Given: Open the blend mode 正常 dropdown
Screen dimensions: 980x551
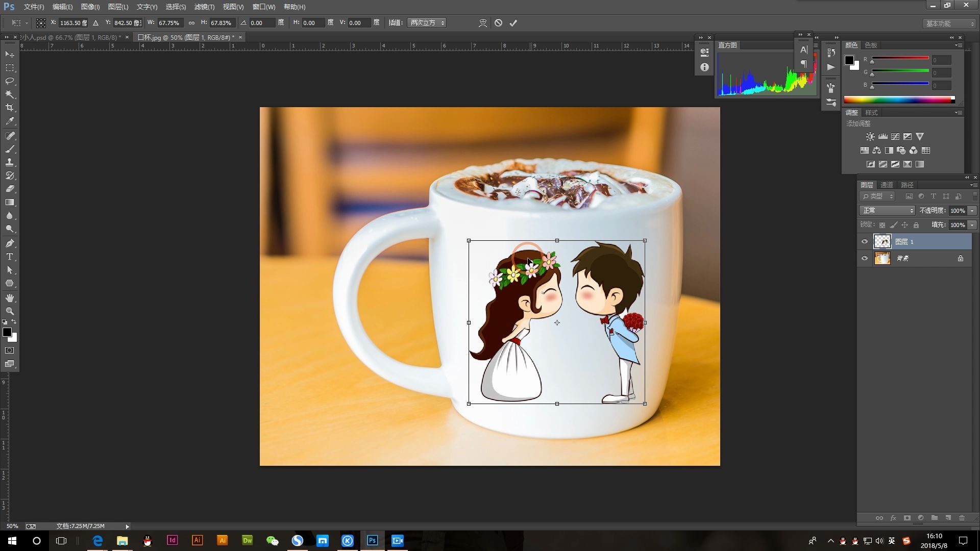Looking at the screenshot, I should pyautogui.click(x=888, y=211).
